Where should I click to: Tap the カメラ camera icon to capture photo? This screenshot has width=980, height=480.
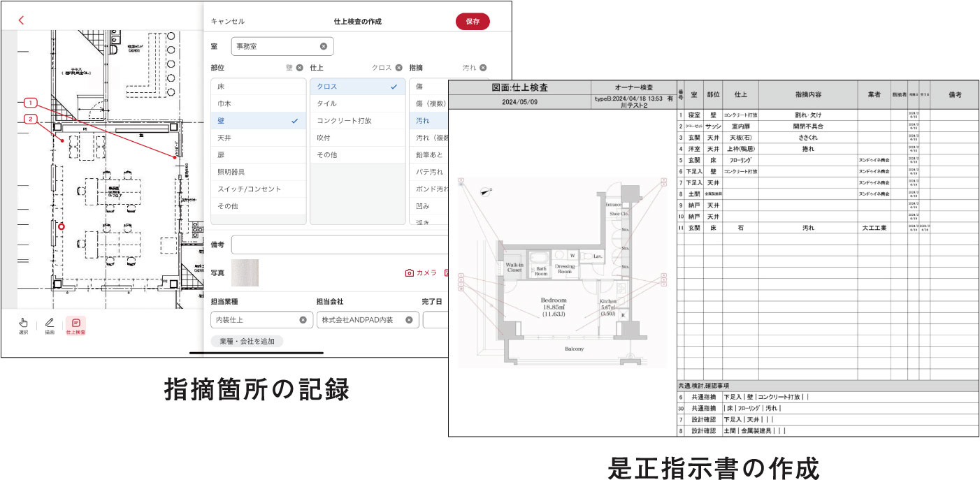pos(409,272)
